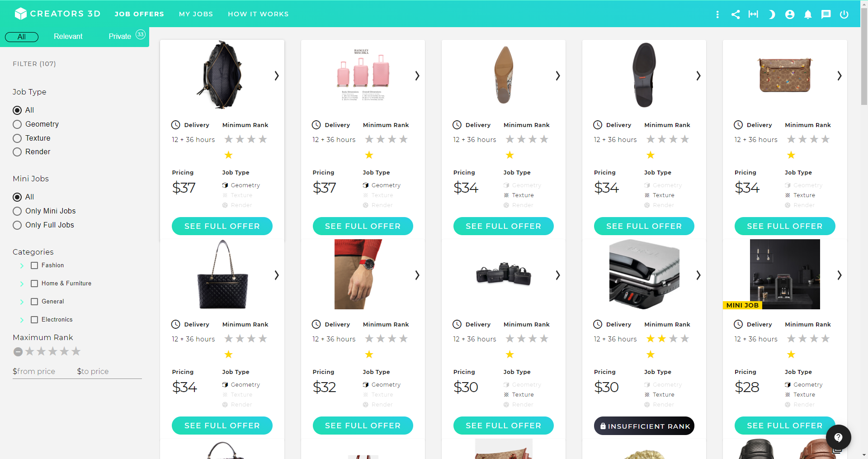Open the three-dot more options menu
Screen dimensions: 868x459
[x=717, y=14]
